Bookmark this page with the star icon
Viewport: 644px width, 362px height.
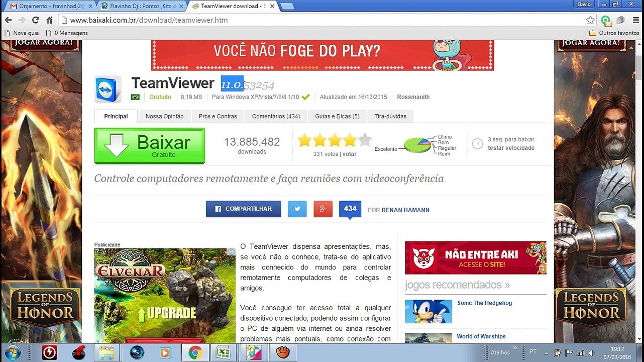pos(590,20)
